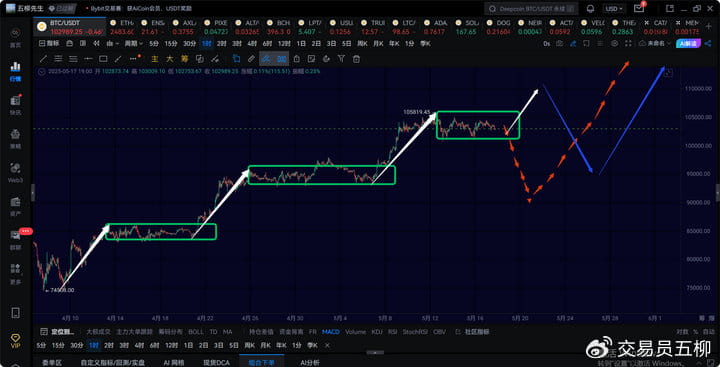Open the VIP diamond icon in sidebar
This screenshot has height=367, width=720.
pyautogui.click(x=15, y=340)
